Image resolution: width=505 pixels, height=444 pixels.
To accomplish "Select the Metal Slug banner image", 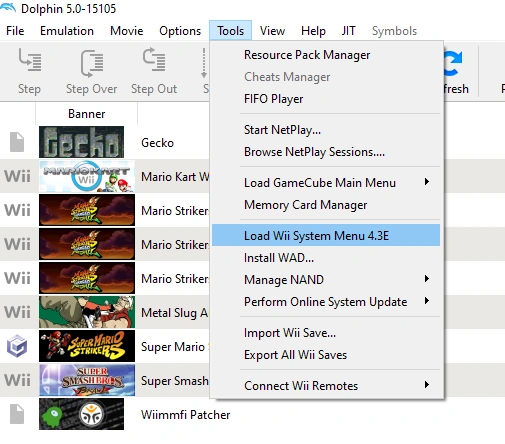I will 87,312.
